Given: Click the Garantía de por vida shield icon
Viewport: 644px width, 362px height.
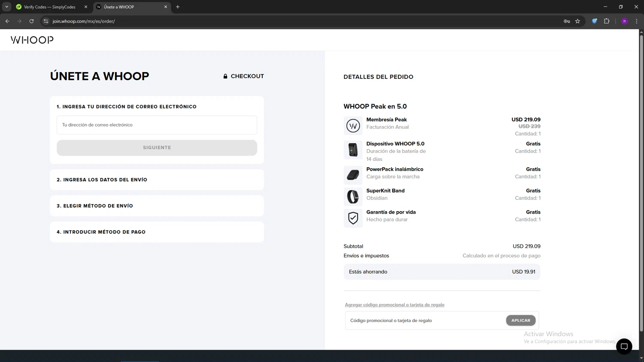Looking at the screenshot, I should coord(353,218).
